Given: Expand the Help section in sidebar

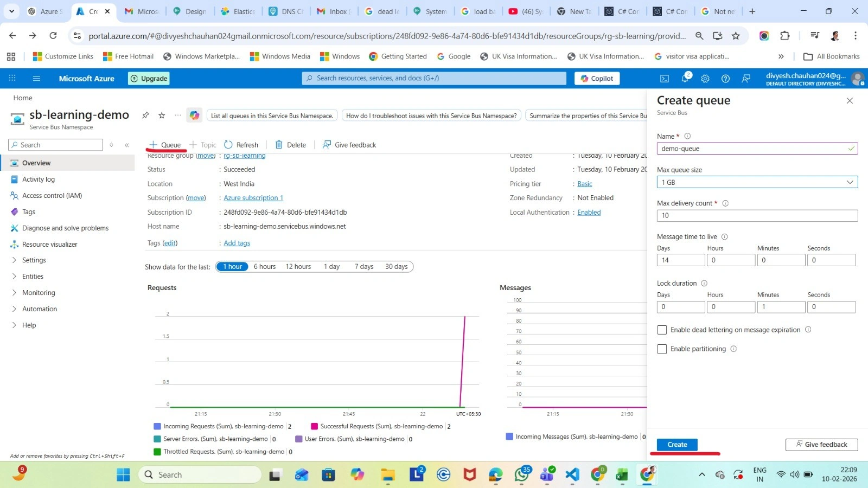Looking at the screenshot, I should 14,325.
